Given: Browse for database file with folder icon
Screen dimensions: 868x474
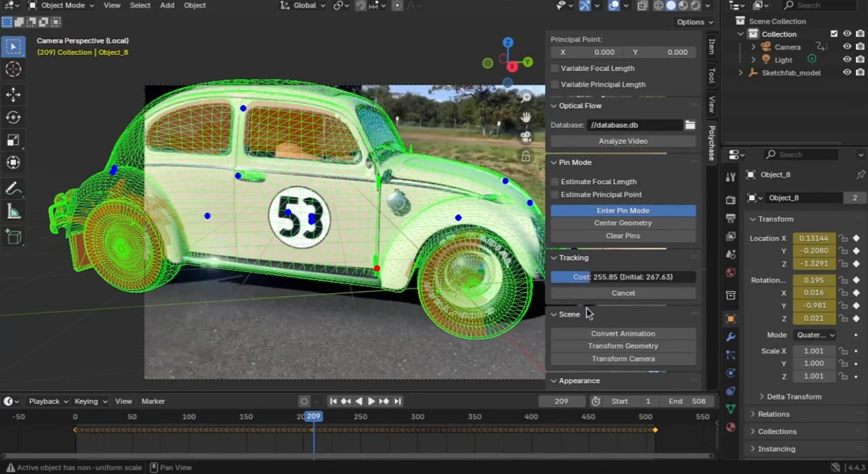Looking at the screenshot, I should coord(689,125).
